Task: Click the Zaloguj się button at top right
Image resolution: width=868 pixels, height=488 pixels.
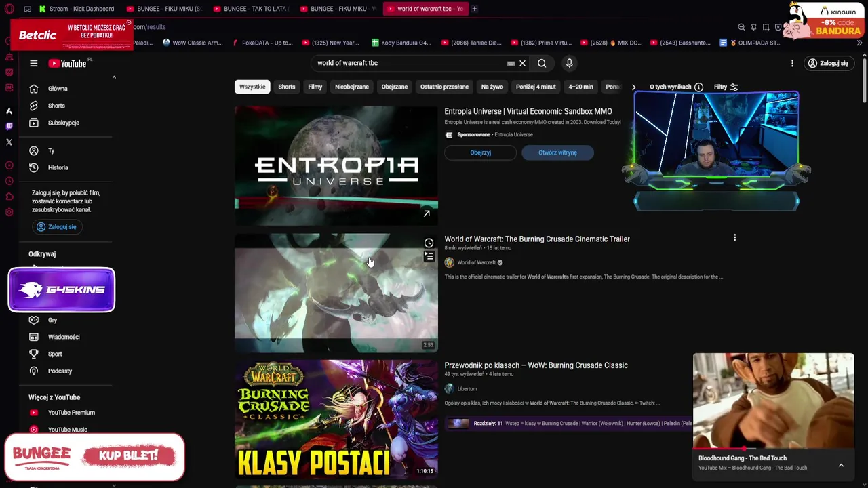Action: 828,63
